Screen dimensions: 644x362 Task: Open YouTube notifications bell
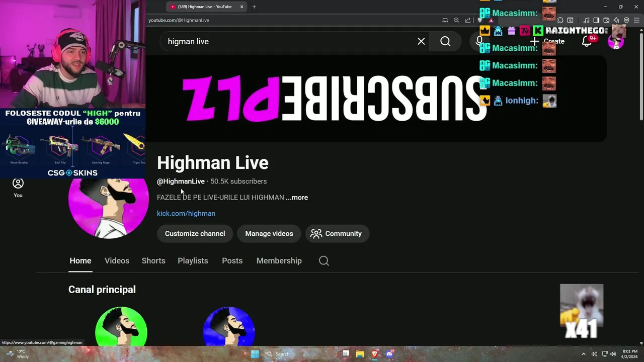pos(587,41)
